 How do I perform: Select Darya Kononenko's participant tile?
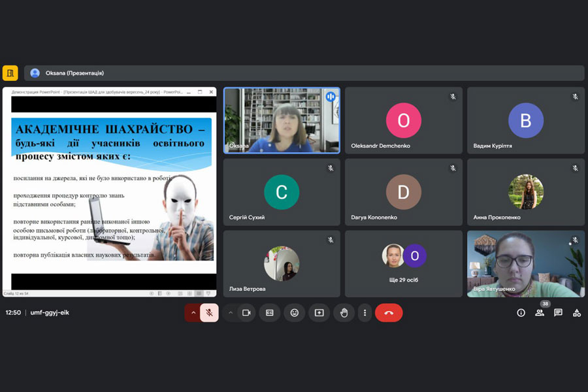point(404,192)
